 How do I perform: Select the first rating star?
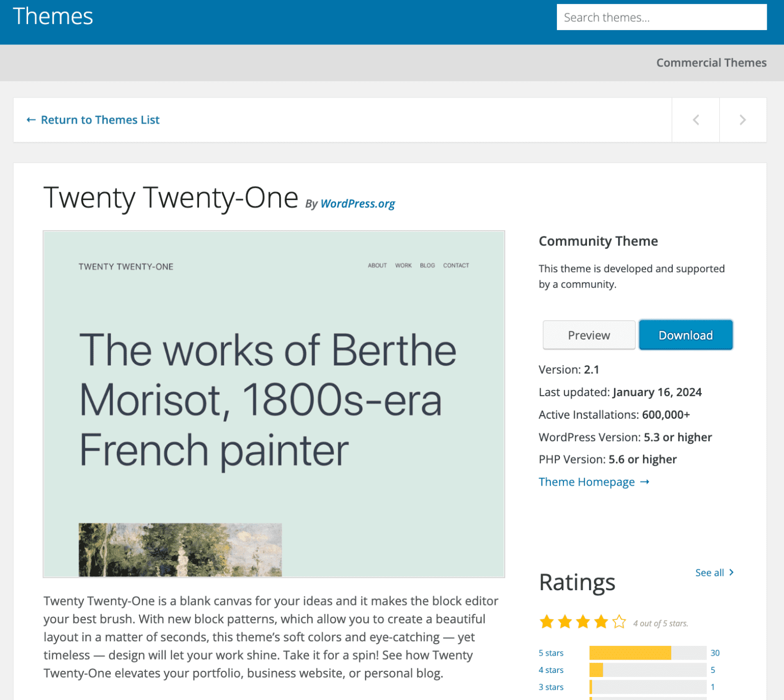546,622
